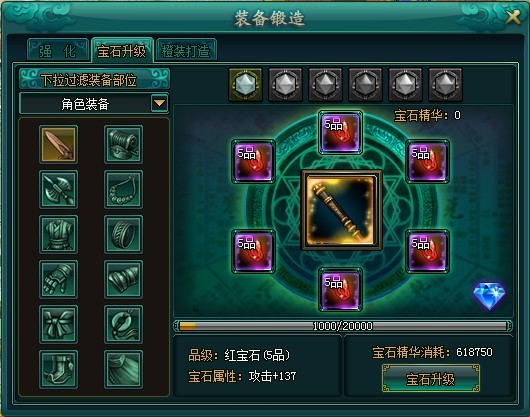Screen dimensions: 530x417
Task: Select the axe secondary weapon slot
Action: [58, 189]
